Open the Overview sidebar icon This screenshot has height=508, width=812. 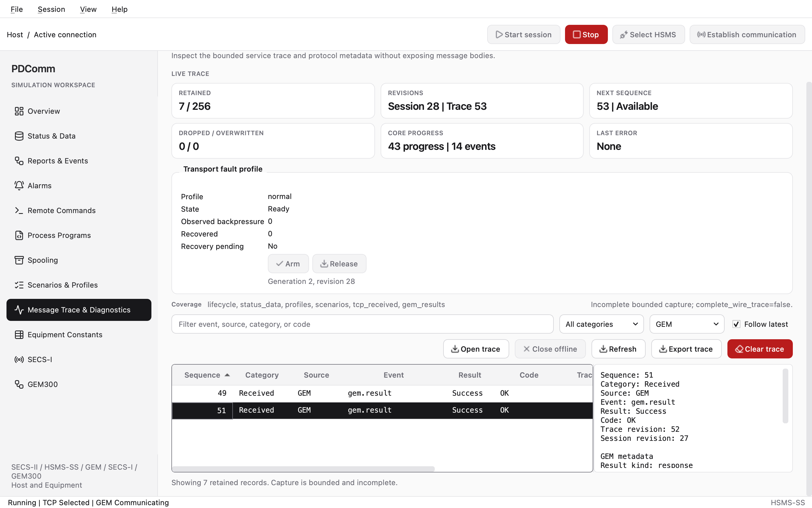19,111
